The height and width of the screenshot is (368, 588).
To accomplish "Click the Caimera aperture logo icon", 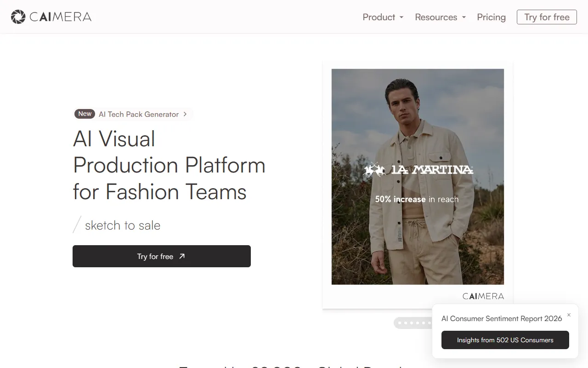I will pos(18,17).
